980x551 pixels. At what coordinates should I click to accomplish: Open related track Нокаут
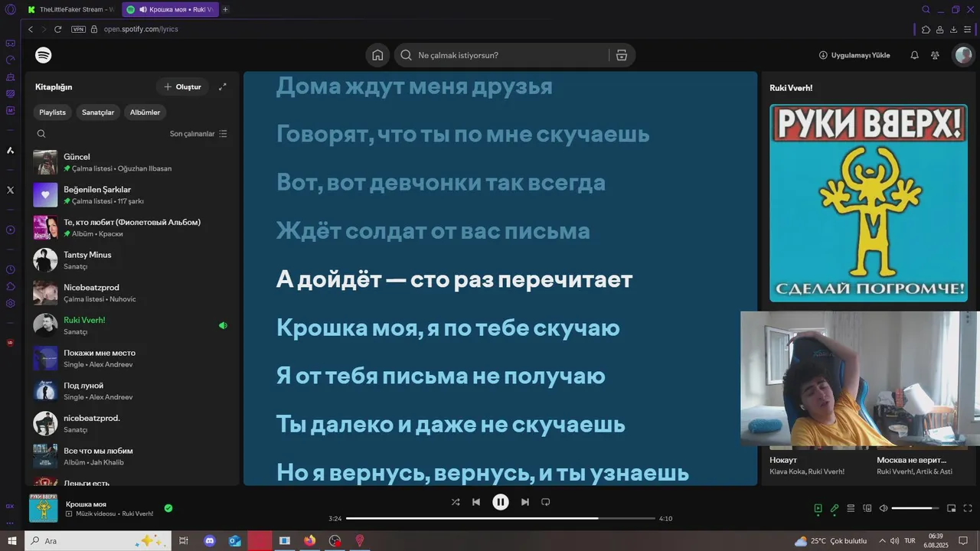click(783, 460)
